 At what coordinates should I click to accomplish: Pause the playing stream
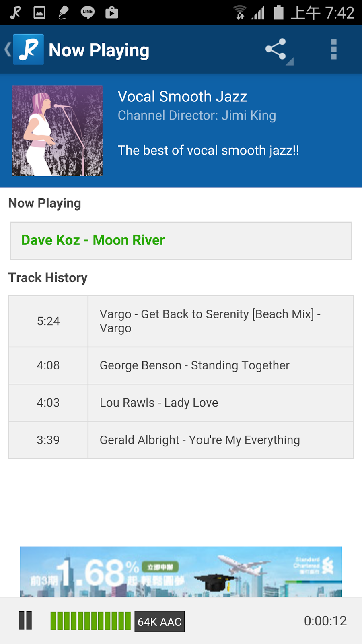click(25, 620)
